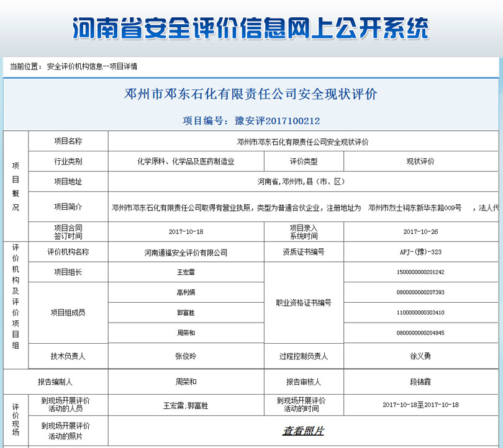Open the 查看照片 photo link

303,431
